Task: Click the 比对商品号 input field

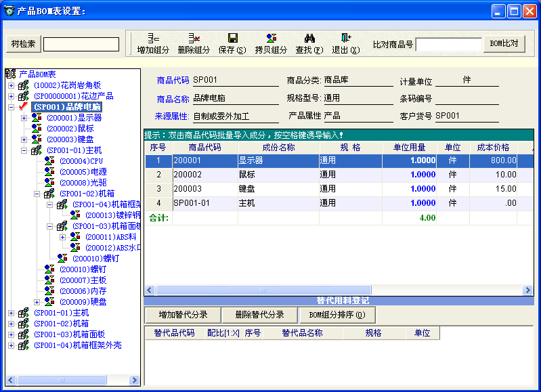Action: click(448, 45)
